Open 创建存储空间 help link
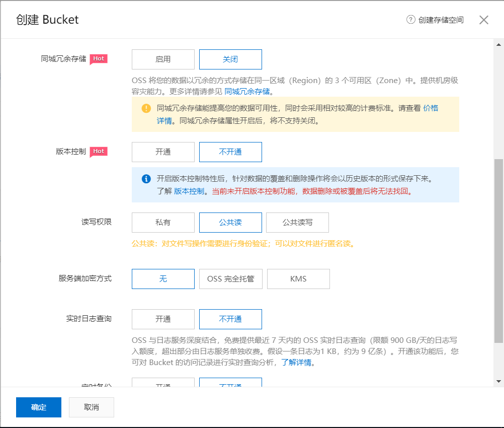The width and height of the screenshot is (504, 428). click(x=441, y=20)
